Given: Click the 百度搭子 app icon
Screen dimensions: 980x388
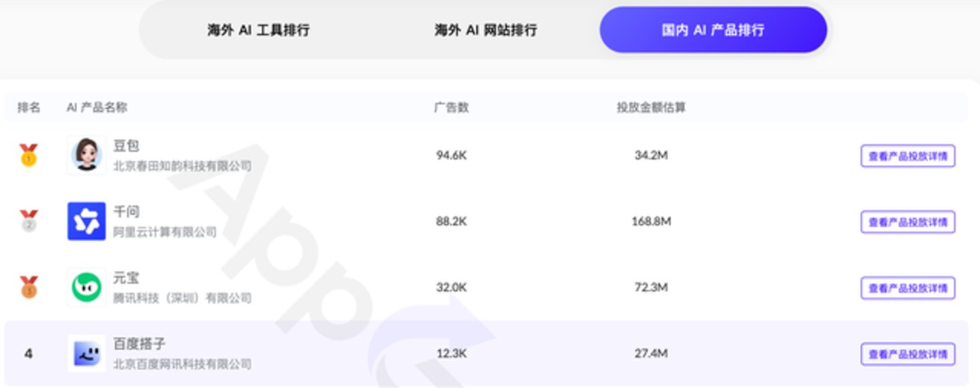Looking at the screenshot, I should pos(86,353).
